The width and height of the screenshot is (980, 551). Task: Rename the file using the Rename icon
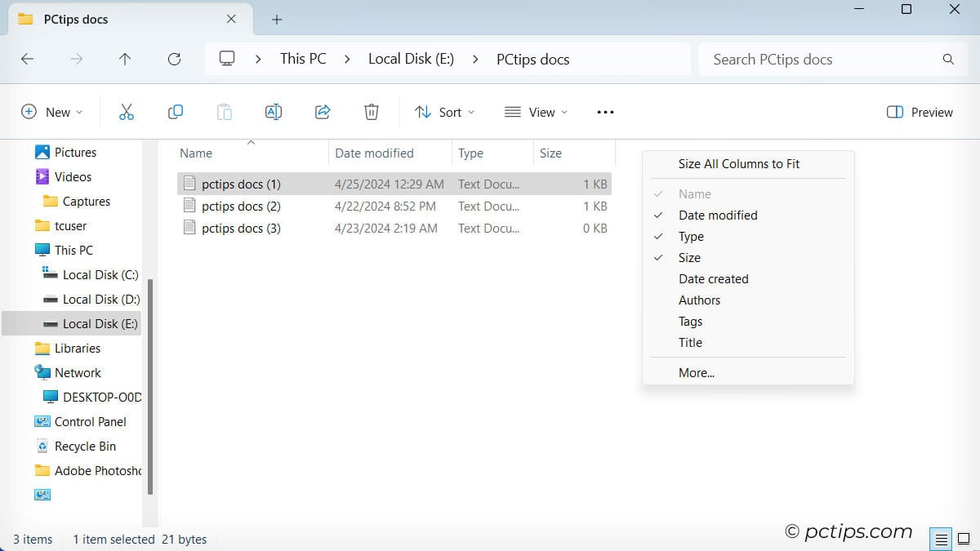(274, 112)
